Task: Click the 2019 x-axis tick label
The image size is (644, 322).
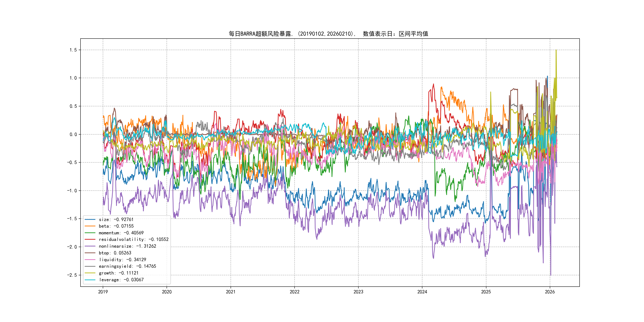Action: click(x=103, y=292)
